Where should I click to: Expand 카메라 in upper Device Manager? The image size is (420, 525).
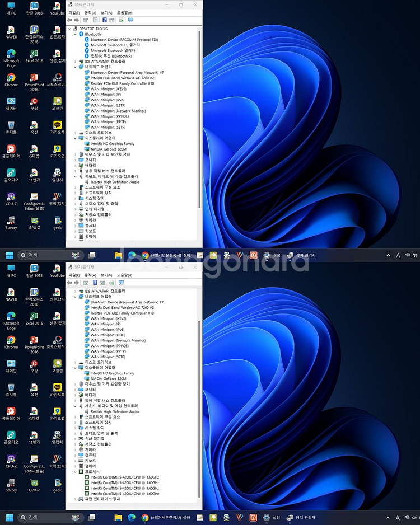click(x=76, y=220)
